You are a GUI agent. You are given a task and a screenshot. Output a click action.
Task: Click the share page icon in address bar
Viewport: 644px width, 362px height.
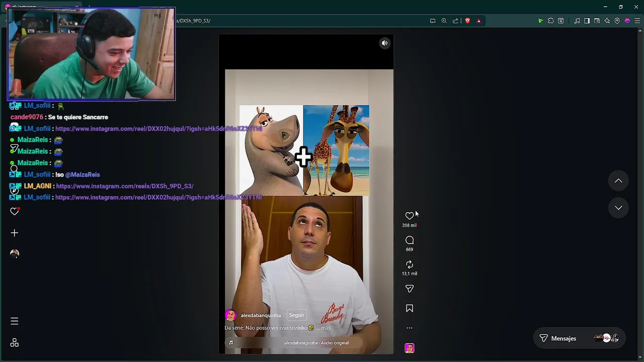pos(455,21)
